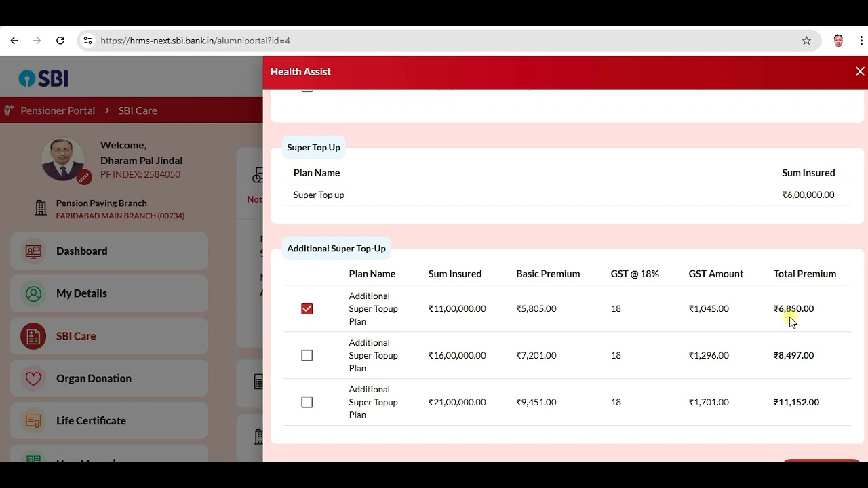This screenshot has height=488, width=868.
Task: Open the Life Certificate icon
Action: (x=33, y=421)
